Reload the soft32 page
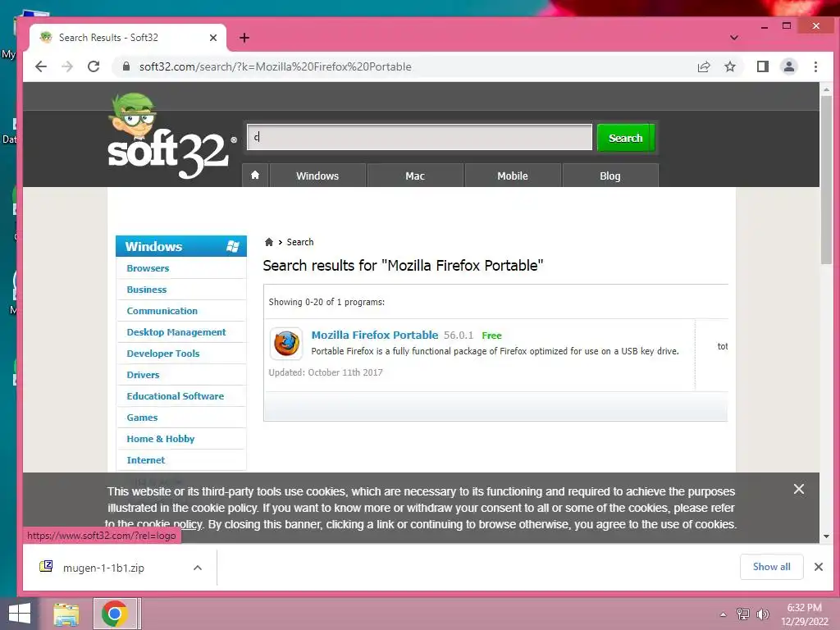The height and width of the screenshot is (630, 840). click(94, 66)
